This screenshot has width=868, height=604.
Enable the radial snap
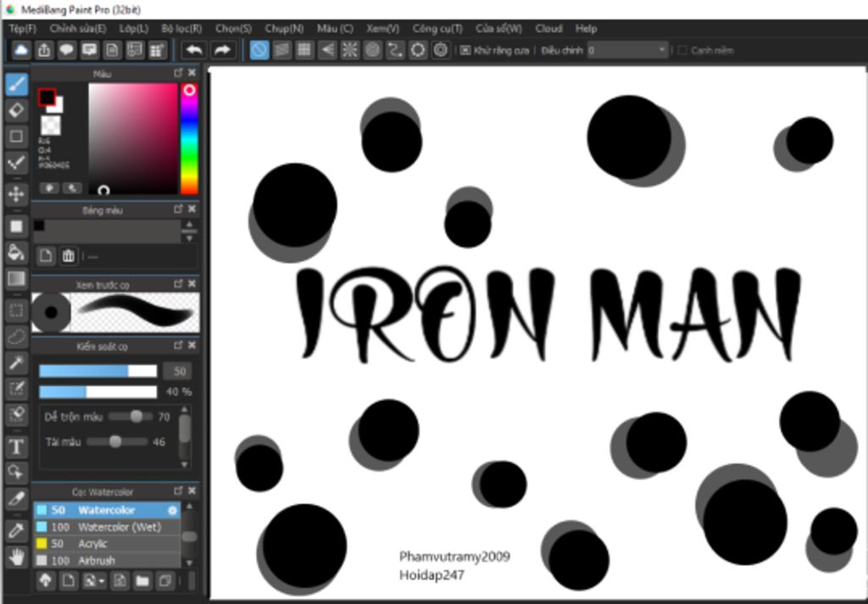pyautogui.click(x=350, y=50)
